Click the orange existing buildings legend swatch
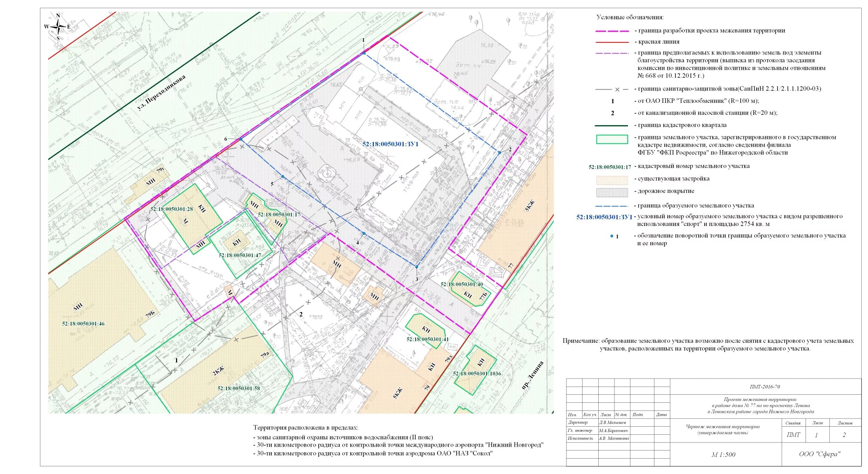868x474 pixels. click(x=612, y=180)
